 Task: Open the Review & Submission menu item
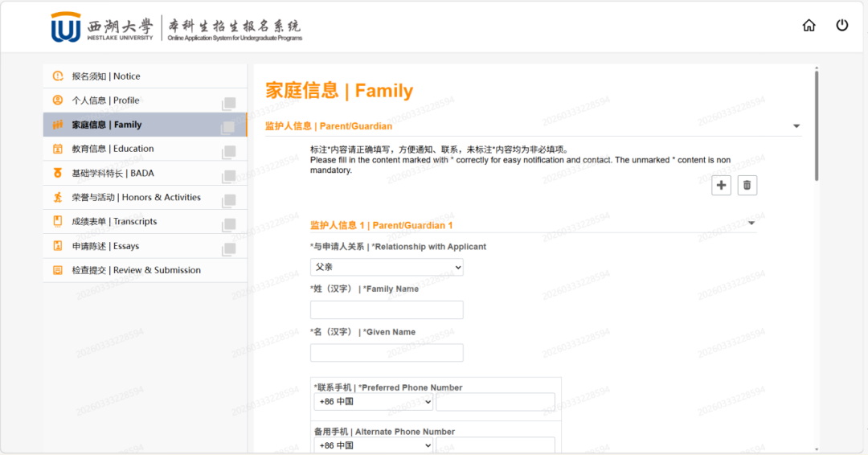coord(145,270)
